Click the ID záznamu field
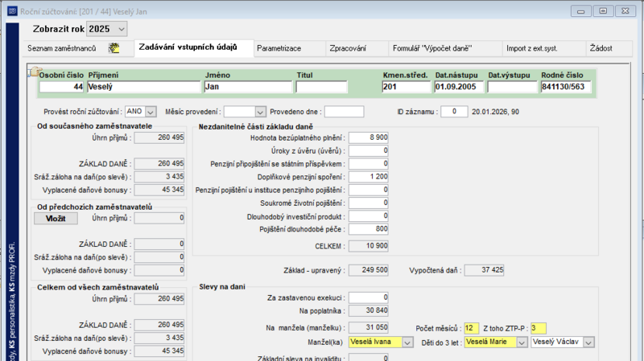Image resolution: width=644 pixels, height=361 pixels. coord(454,112)
